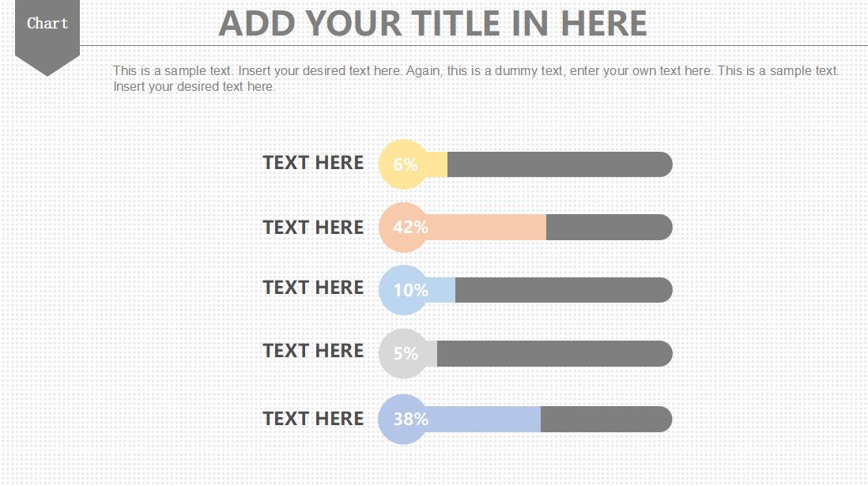Click the gray remainder of the 42% bar
This screenshot has width=868, height=486.
point(609,227)
